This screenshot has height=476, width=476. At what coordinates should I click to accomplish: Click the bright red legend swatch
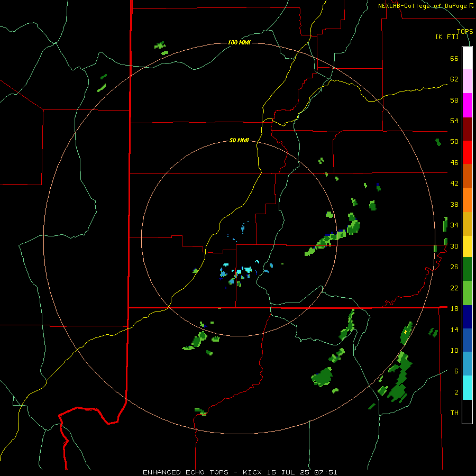coord(467,153)
